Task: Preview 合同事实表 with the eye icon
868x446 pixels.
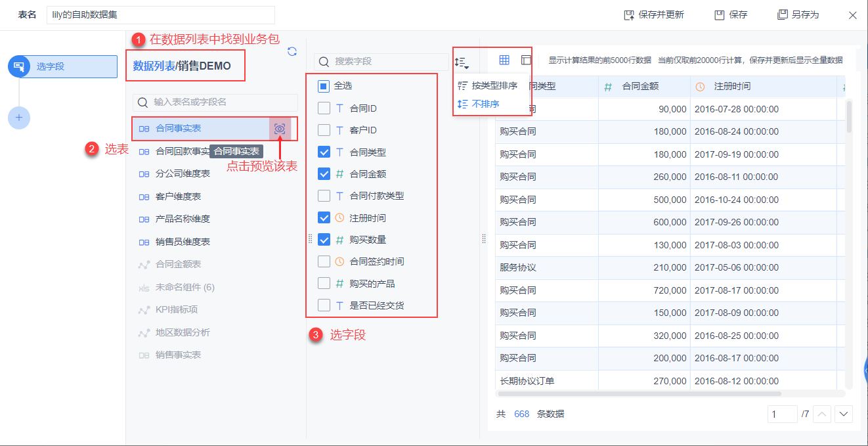Action: point(280,129)
